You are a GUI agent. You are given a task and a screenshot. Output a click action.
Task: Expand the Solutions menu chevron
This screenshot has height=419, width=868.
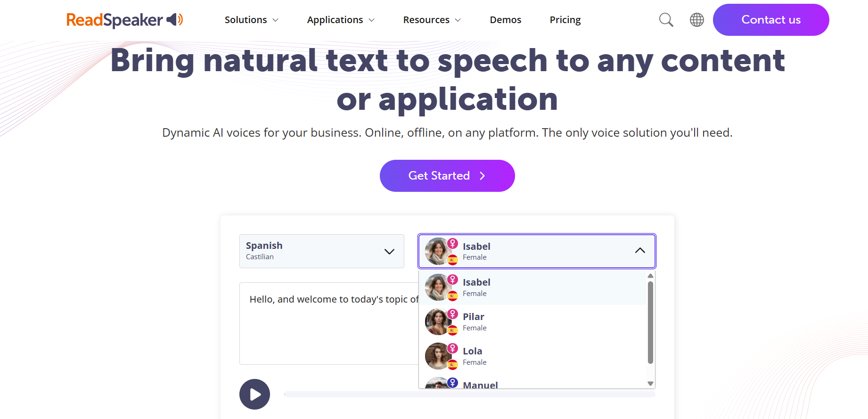pyautogui.click(x=275, y=20)
